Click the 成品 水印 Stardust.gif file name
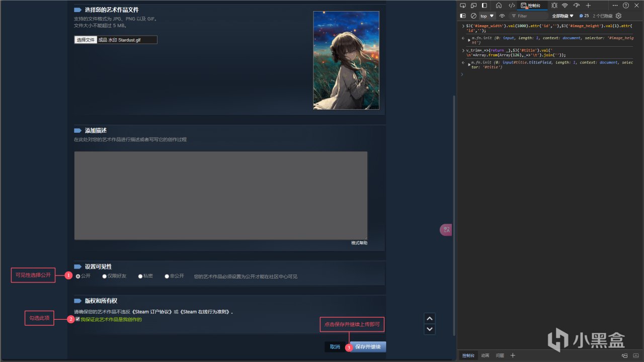 (119, 40)
